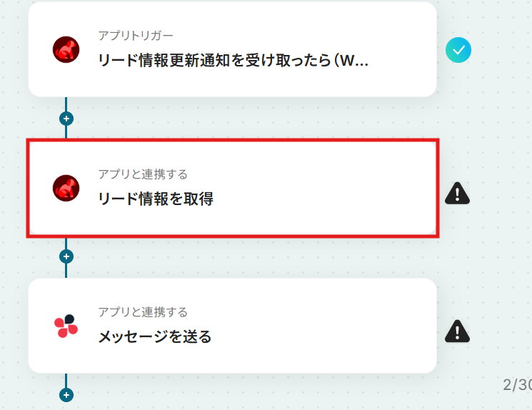
Task: Click the teal checkmark beside the trigger step
Action: click(x=458, y=50)
